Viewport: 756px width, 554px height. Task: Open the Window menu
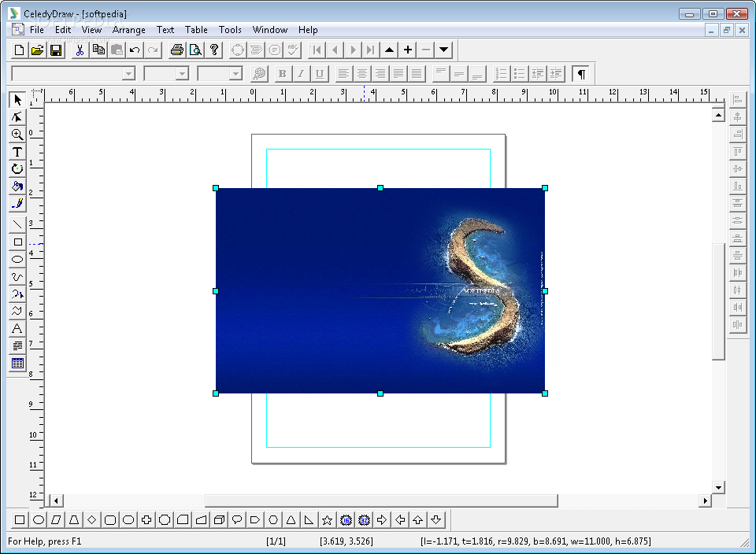(x=270, y=30)
